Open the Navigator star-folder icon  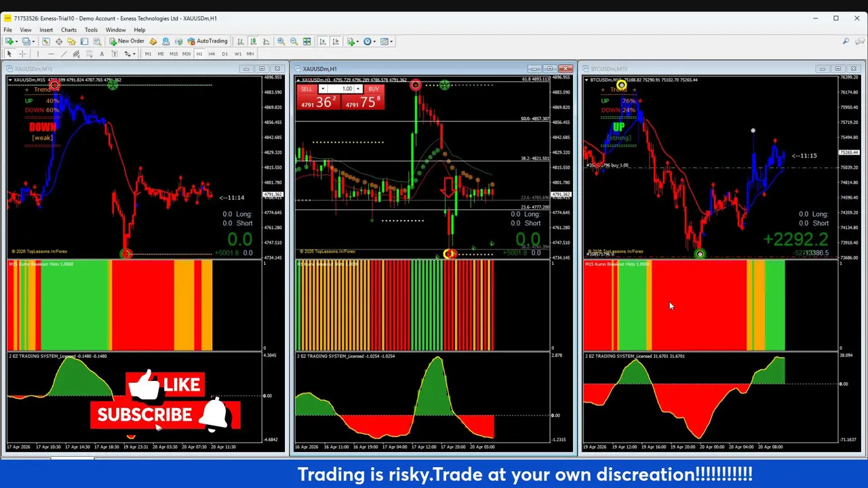coord(71,41)
